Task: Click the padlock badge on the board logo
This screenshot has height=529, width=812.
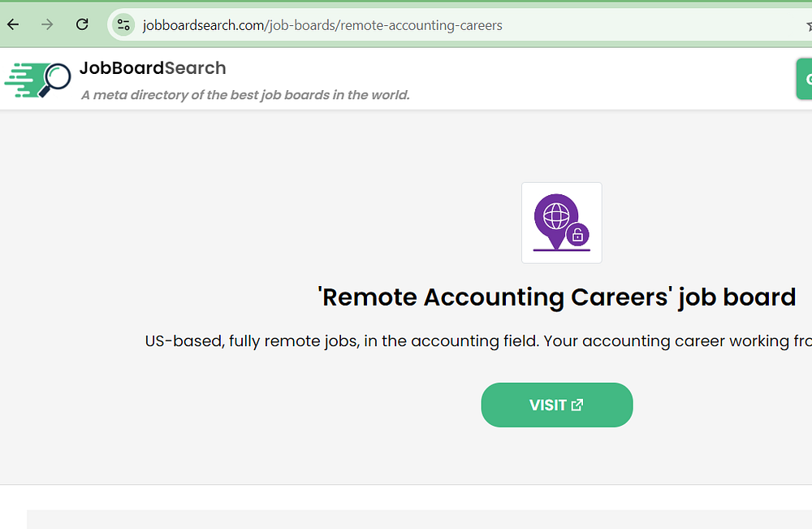Action: coord(577,236)
